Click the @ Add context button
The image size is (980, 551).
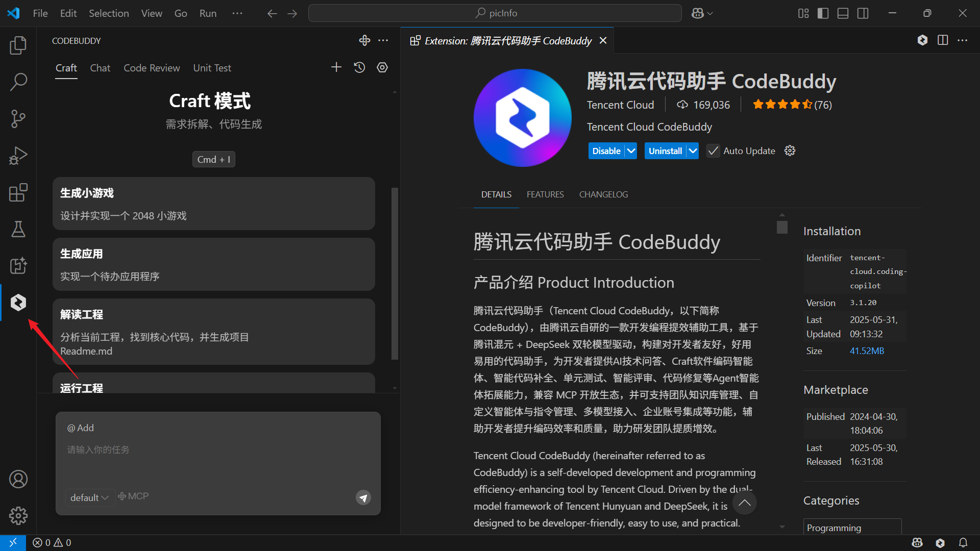pos(81,428)
